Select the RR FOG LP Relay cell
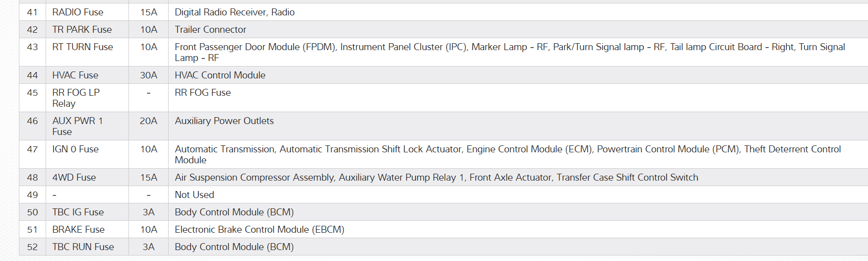 [76, 98]
